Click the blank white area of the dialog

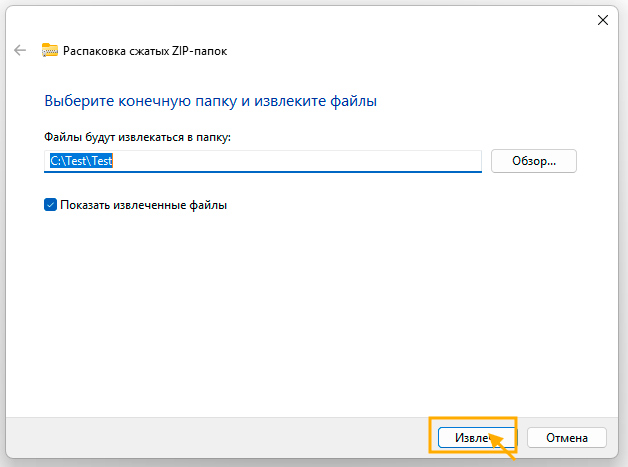tap(312, 312)
